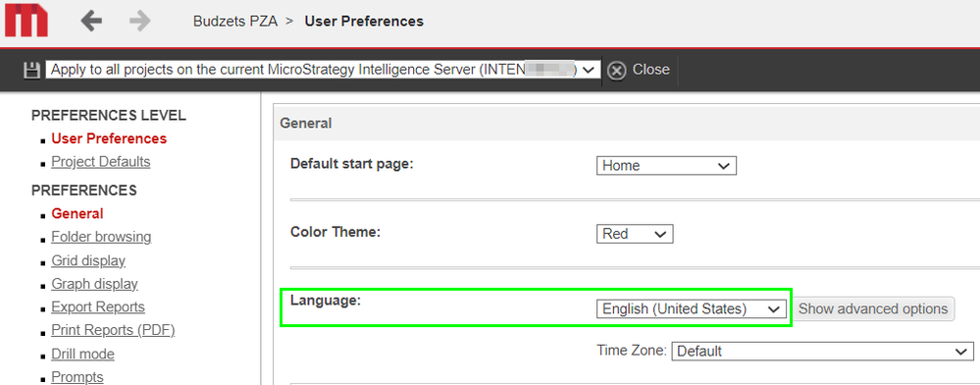Click the Language label
This screenshot has height=385, width=980.
tap(326, 300)
